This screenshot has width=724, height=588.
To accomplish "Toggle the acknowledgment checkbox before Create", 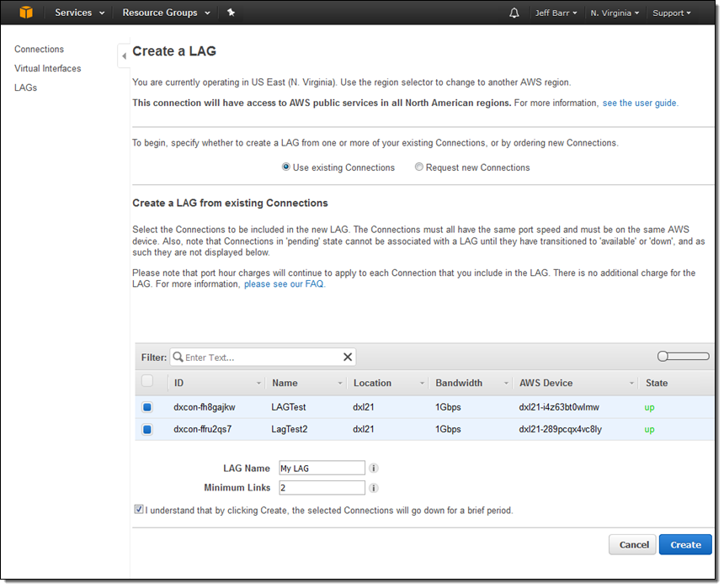I will [139, 510].
